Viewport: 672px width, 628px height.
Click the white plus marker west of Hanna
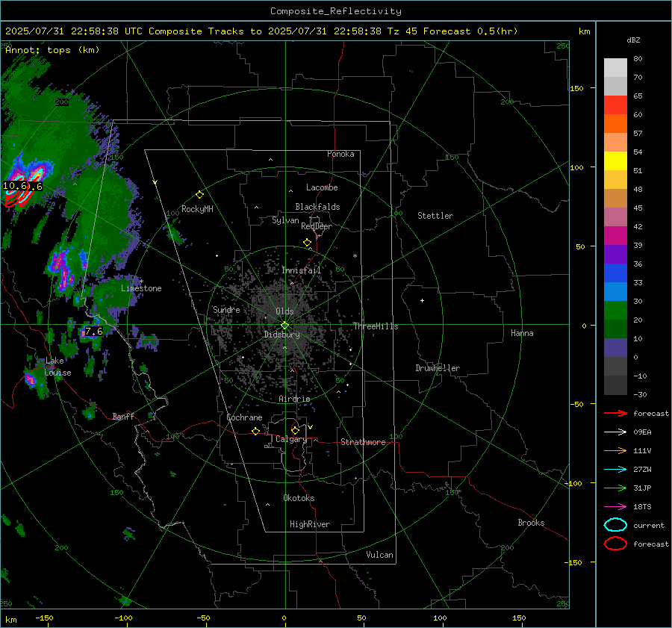(x=422, y=300)
